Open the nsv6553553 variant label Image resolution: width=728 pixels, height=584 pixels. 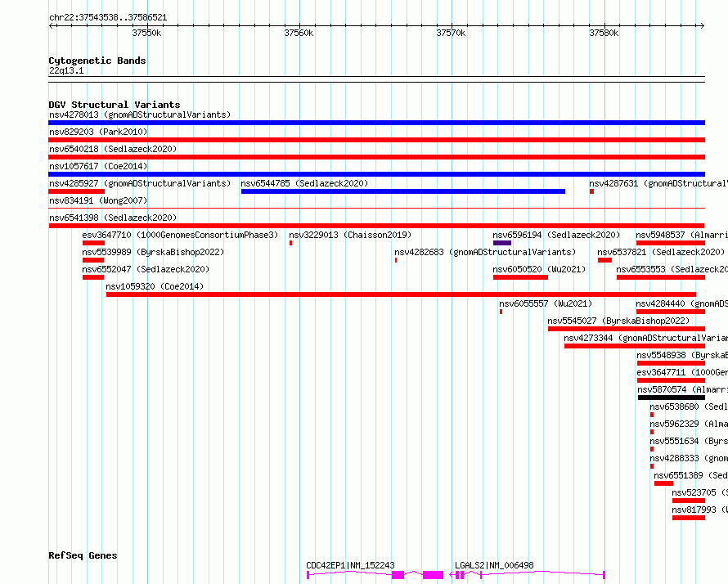click(672, 269)
